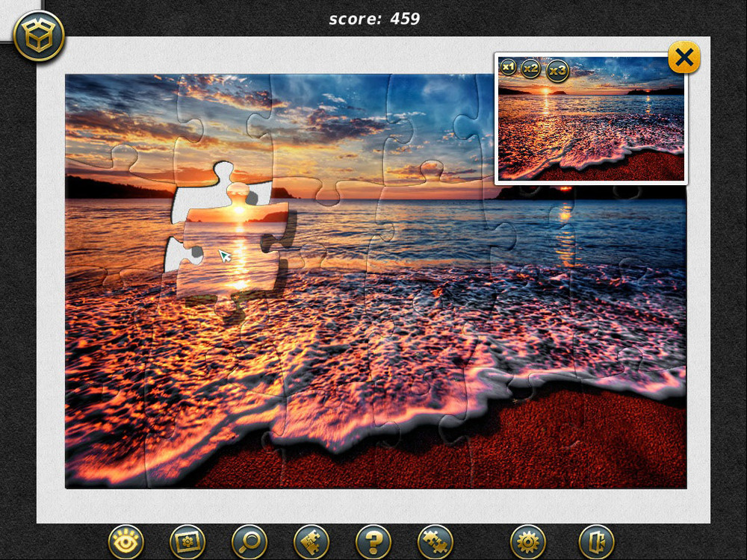Click the picture frame background icon

coord(187,541)
